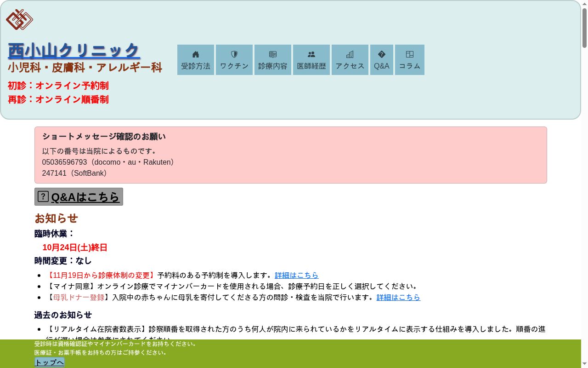The height and width of the screenshot is (368, 588).
Task: Click the 再診：オンライン順番制 text
Action: pyautogui.click(x=58, y=99)
